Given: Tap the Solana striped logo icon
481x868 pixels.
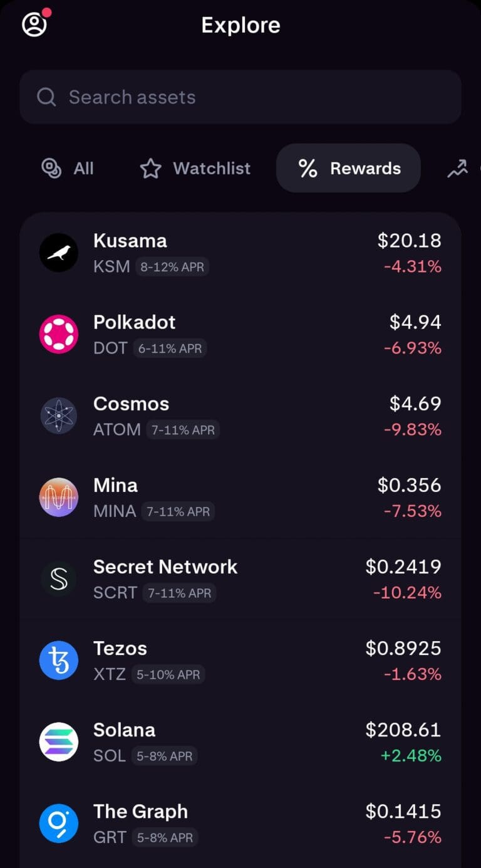Looking at the screenshot, I should point(59,741).
